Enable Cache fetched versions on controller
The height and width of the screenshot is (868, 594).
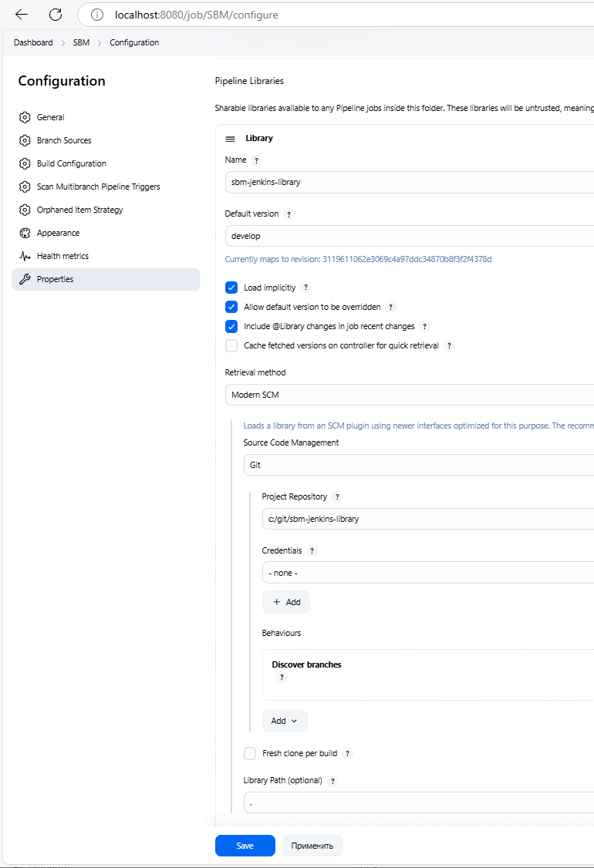[231, 346]
